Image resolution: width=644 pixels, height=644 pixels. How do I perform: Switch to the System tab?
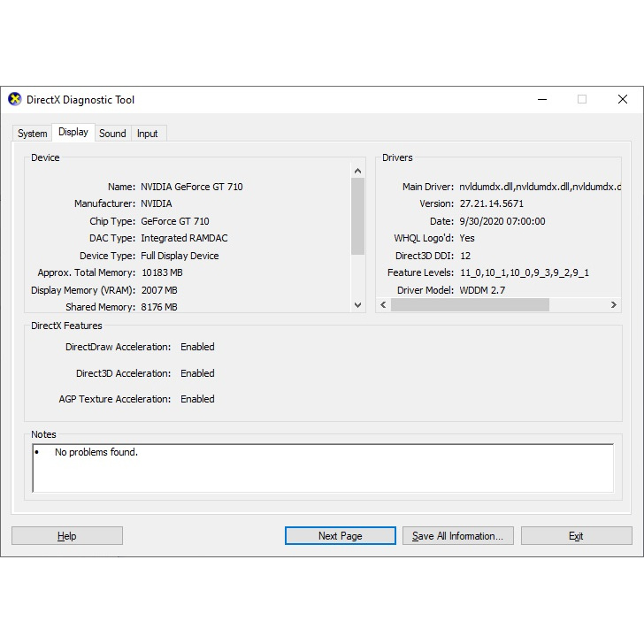click(x=33, y=134)
